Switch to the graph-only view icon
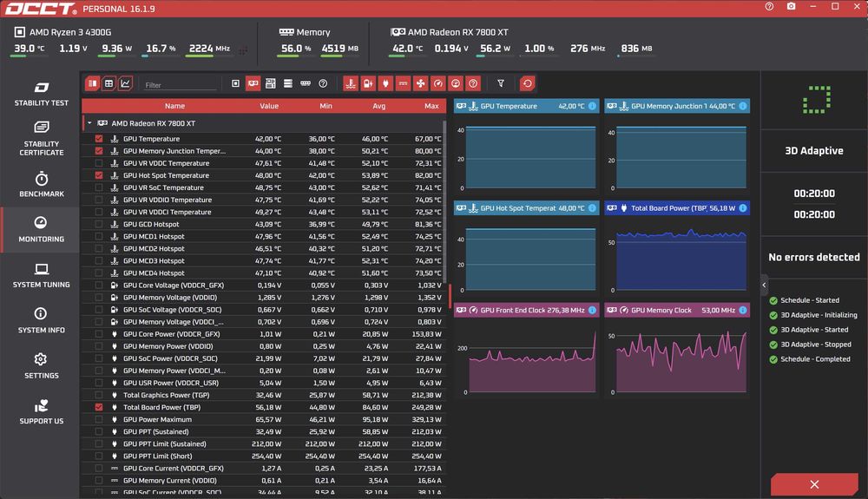Viewport: 868px width, 499px height. pyautogui.click(x=126, y=83)
